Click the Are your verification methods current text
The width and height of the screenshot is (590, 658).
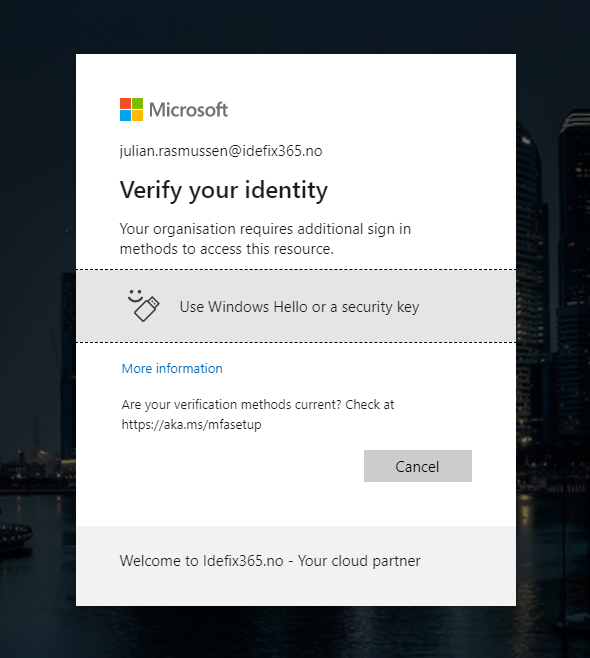tap(258, 405)
